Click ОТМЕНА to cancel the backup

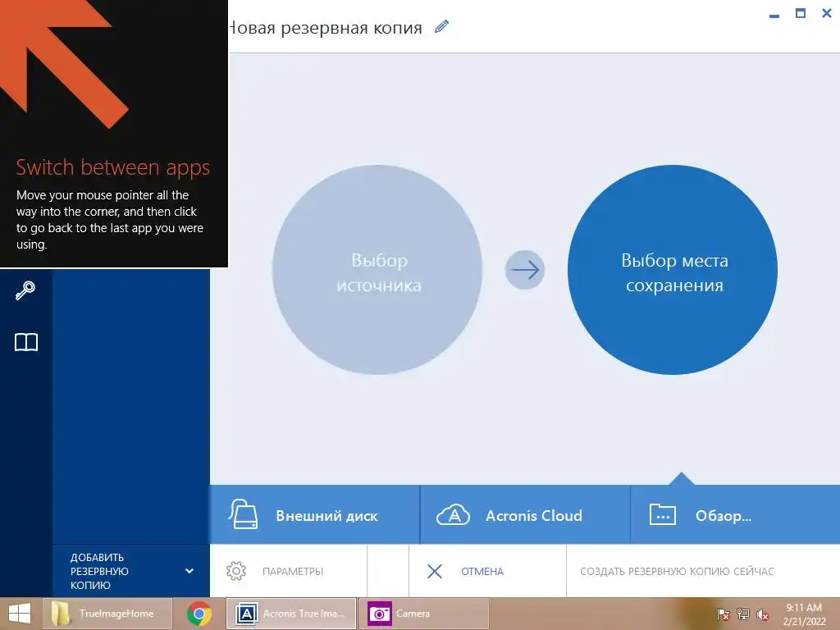(487, 571)
